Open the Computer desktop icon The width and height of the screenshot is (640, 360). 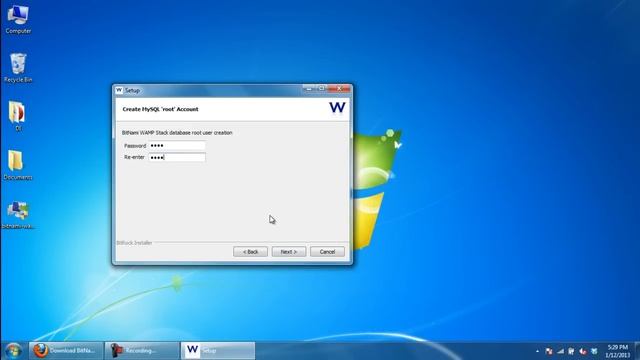(x=18, y=19)
